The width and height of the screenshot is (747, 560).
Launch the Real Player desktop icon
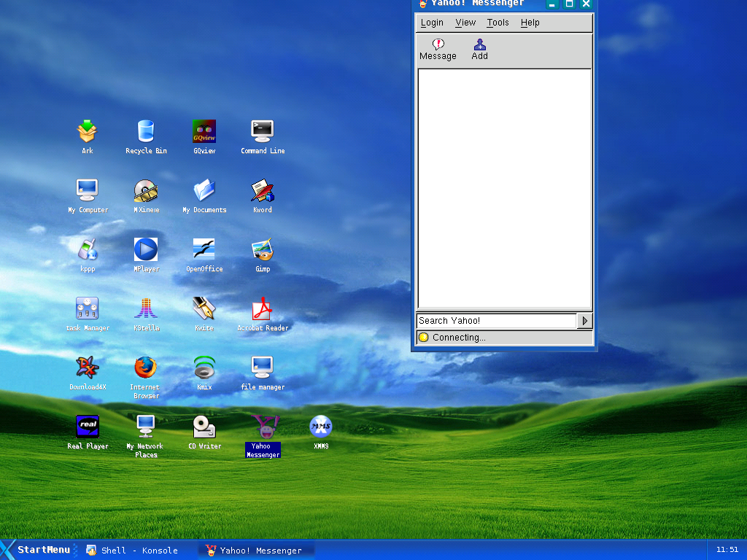(88, 427)
